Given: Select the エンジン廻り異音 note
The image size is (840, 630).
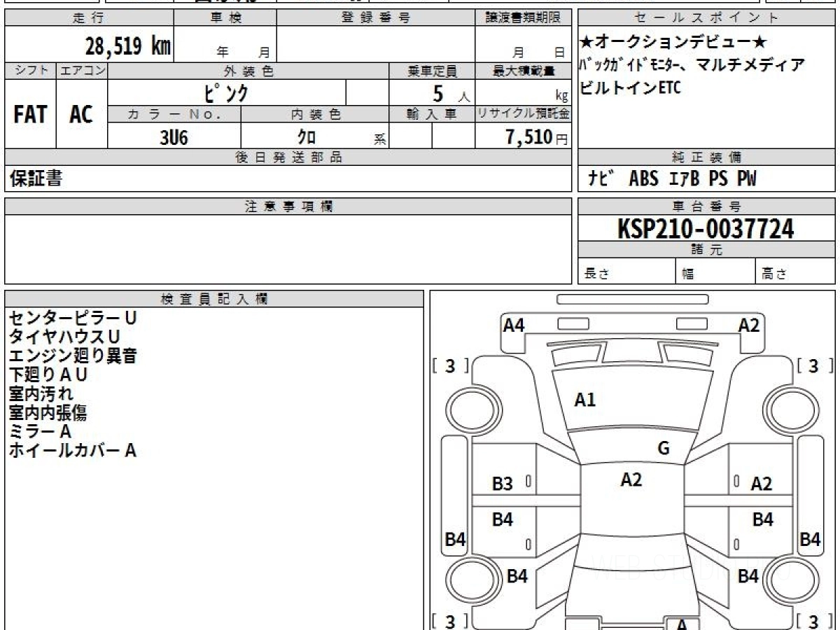Looking at the screenshot, I should 73,356.
